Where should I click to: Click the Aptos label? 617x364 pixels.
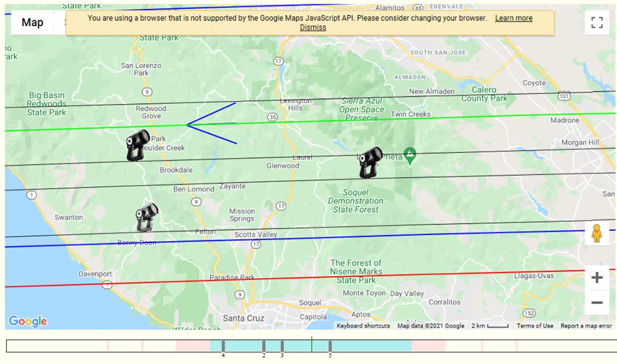click(361, 314)
